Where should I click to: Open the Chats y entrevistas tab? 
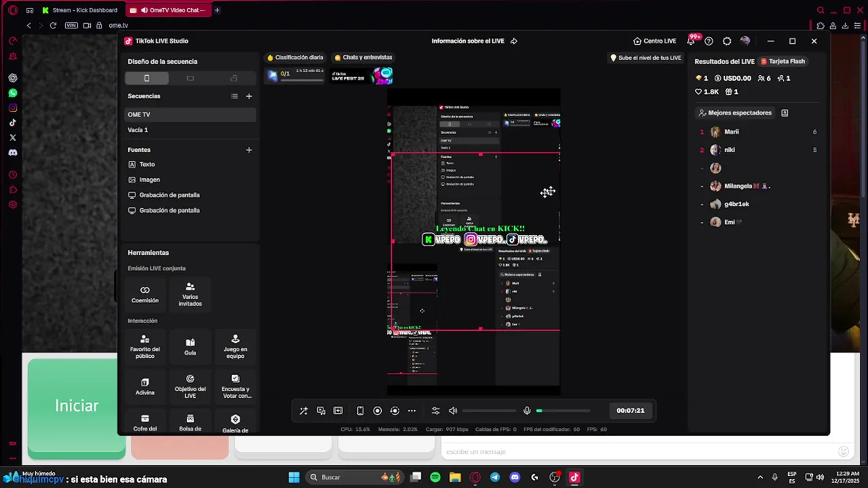tap(363, 58)
